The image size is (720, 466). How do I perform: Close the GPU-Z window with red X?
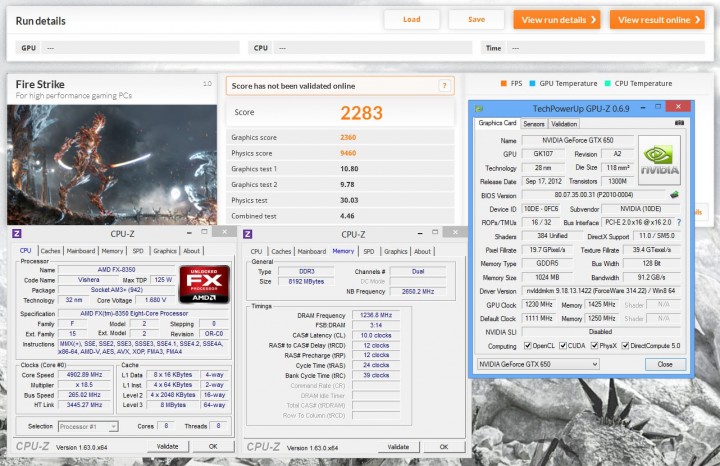678,107
